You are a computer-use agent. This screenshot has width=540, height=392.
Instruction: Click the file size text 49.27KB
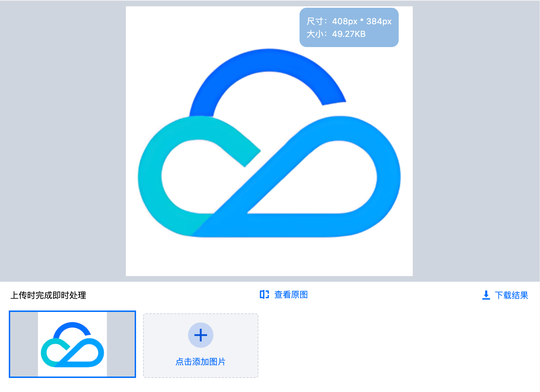coord(349,34)
